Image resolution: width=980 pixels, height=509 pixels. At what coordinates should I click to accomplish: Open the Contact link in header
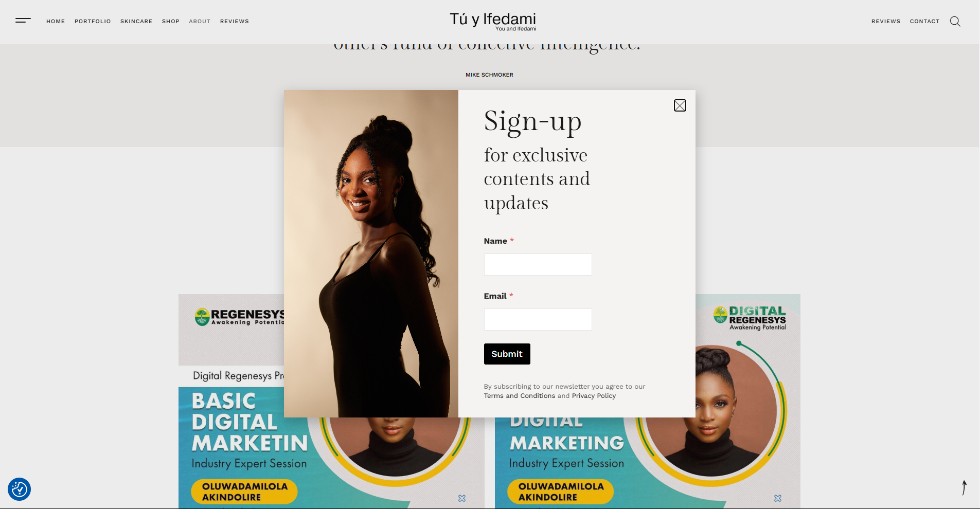coord(924,21)
